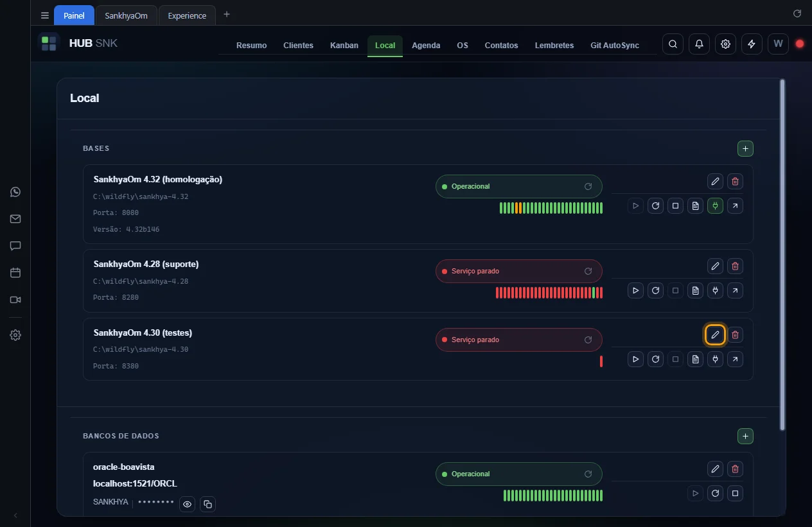The height and width of the screenshot is (527, 812).
Task: Edit the SankhyaOm 4.30 (testes) base
Action: coord(715,334)
